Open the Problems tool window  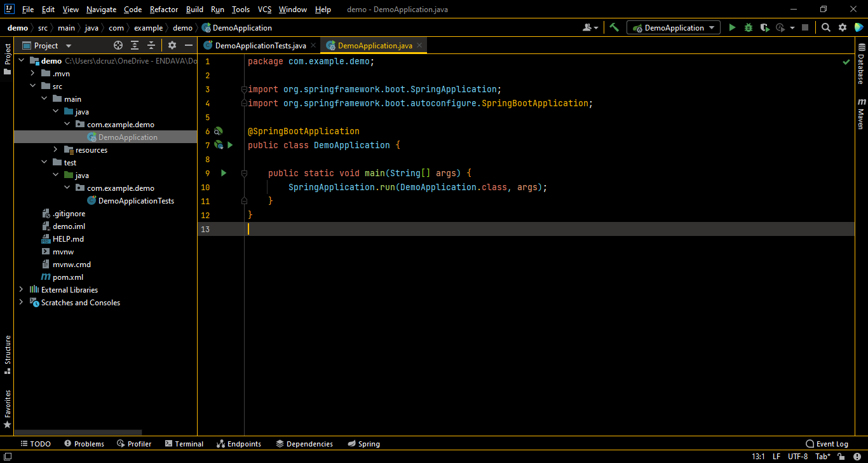[83, 444]
